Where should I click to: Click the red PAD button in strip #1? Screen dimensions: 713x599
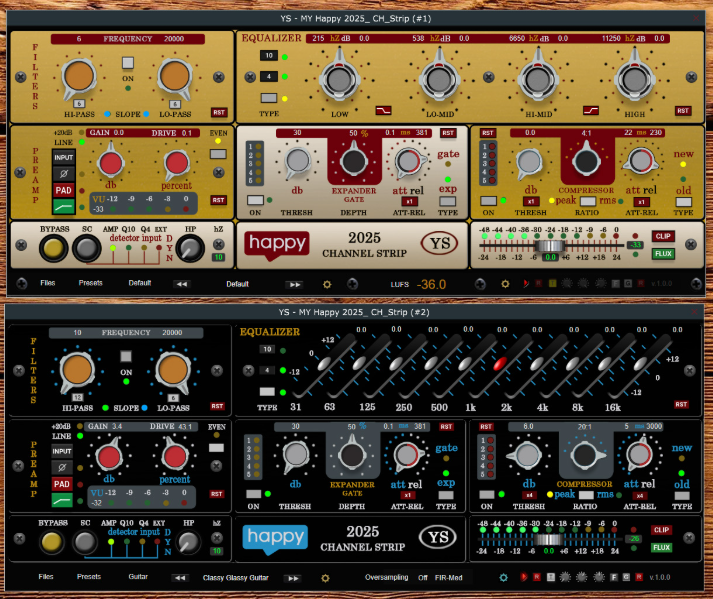(64, 190)
